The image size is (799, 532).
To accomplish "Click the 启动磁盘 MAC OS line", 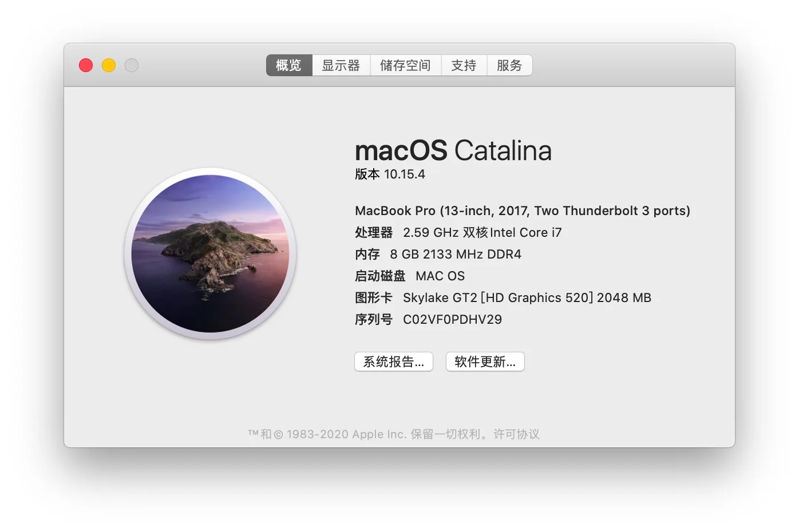I will 410,276.
